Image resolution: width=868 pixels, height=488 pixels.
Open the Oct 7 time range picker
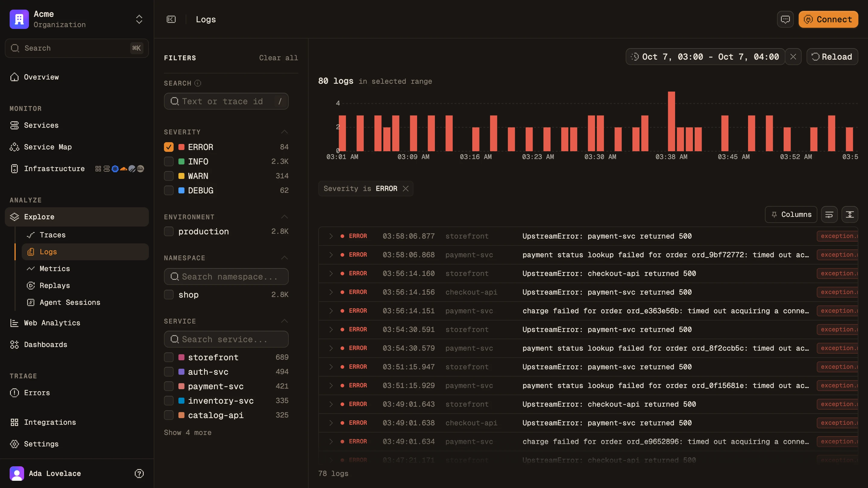[705, 57]
